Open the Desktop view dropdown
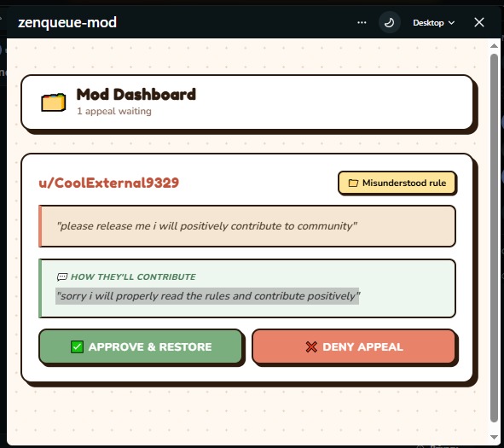This screenshot has width=504, height=448. 433,23
